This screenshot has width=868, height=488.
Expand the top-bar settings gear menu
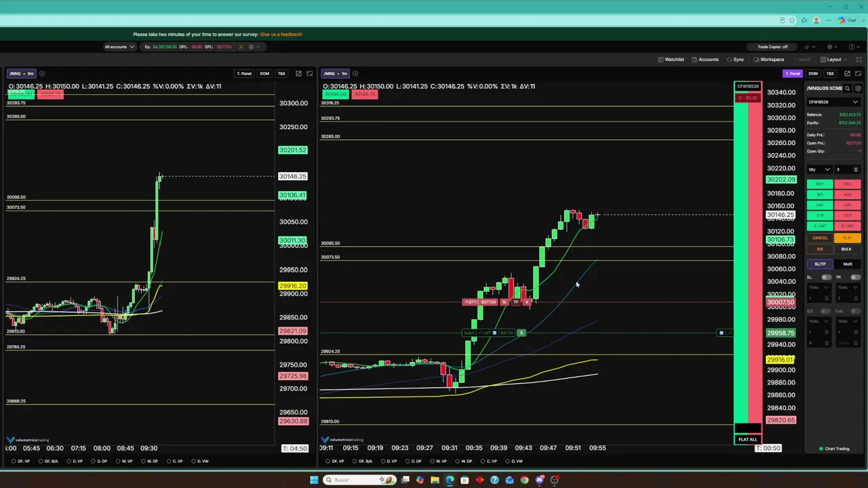[833, 47]
